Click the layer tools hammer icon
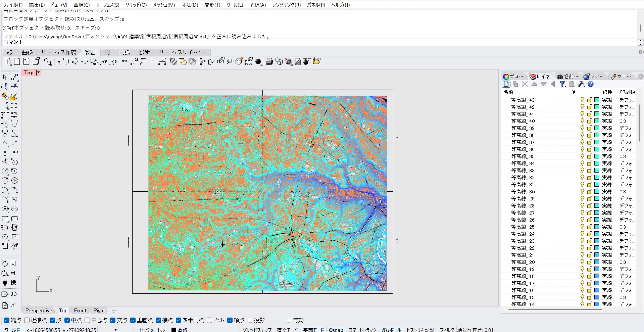The image size is (644, 332). tap(581, 84)
